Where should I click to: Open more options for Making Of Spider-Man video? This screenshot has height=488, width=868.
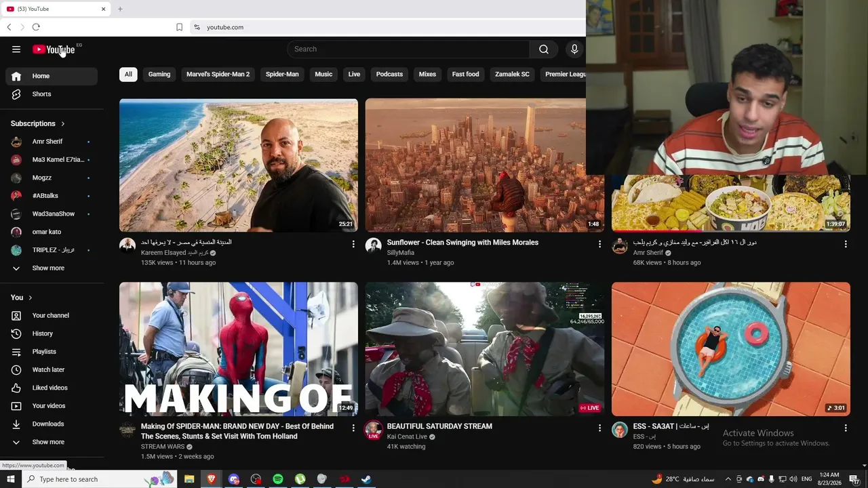pyautogui.click(x=353, y=428)
